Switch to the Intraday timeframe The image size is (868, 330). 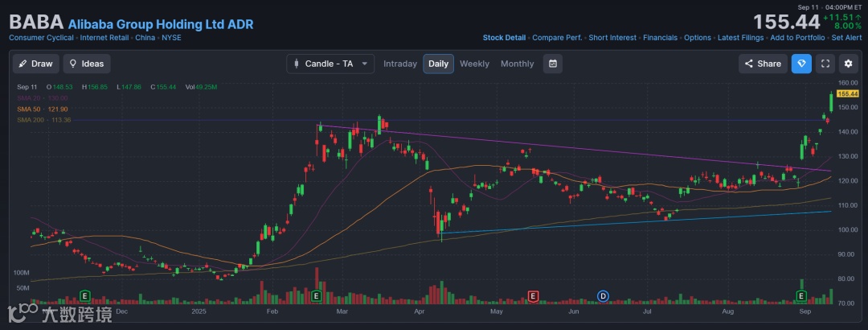pyautogui.click(x=400, y=64)
